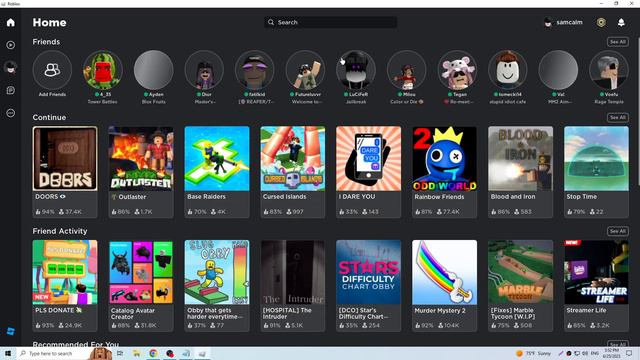
Task: Click the 'Blox Fruits' status under Ayden
Action: 153,102
